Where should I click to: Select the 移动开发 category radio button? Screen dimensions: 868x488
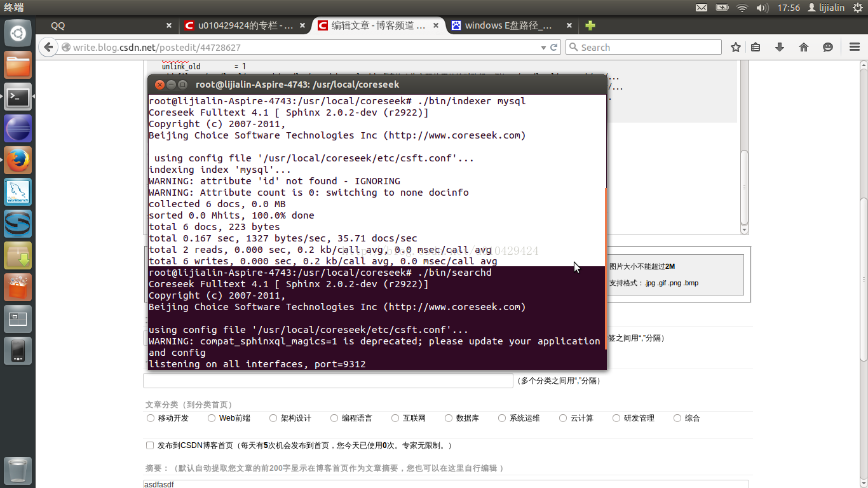click(x=151, y=418)
